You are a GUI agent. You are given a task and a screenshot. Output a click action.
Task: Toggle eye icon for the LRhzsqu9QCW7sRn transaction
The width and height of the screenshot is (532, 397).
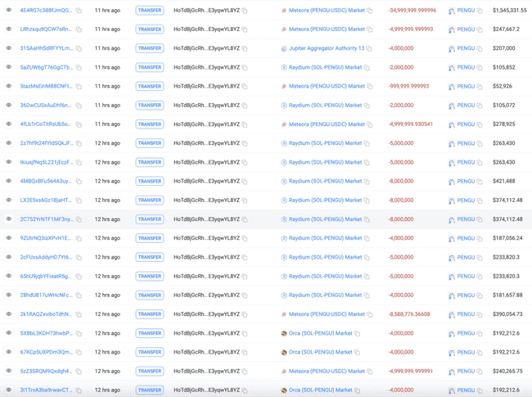9,29
